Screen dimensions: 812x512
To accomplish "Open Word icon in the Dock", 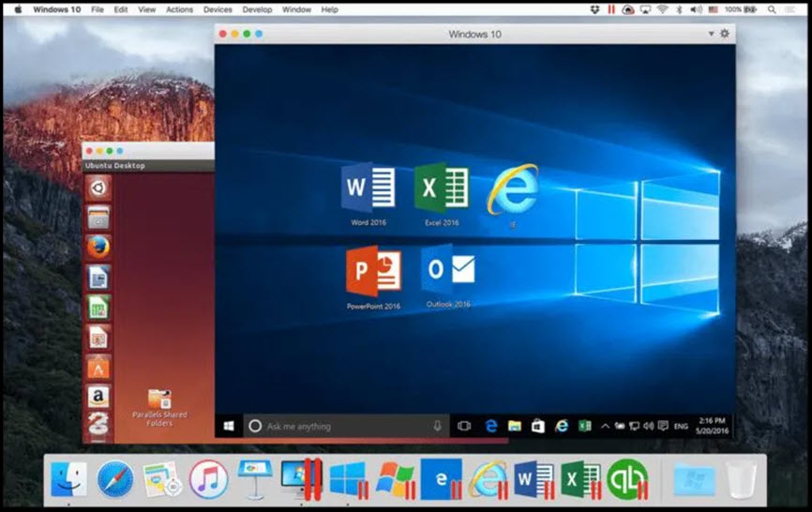I will tap(534, 479).
